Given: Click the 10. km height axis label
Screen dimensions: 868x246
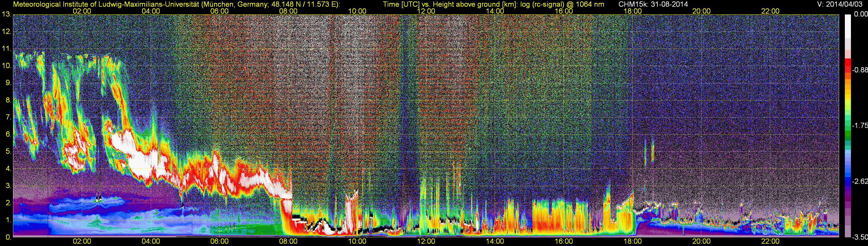Looking at the screenshot, I should 6,66.
